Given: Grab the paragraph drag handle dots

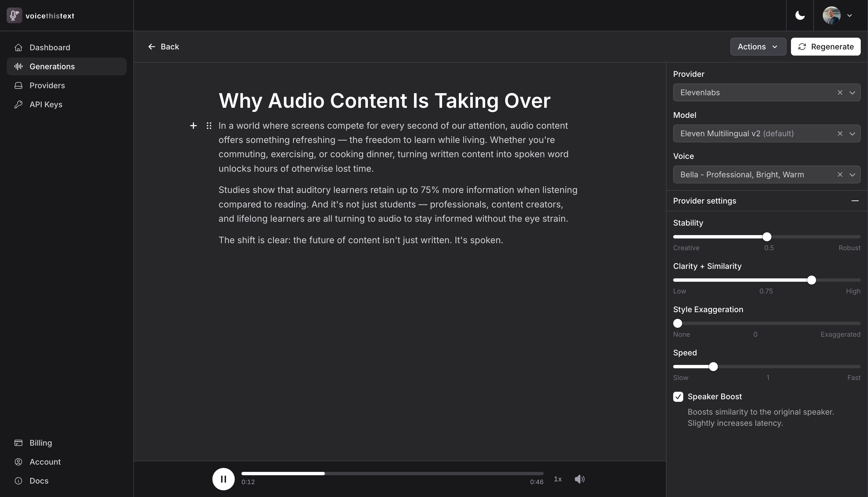Looking at the screenshot, I should tap(209, 126).
